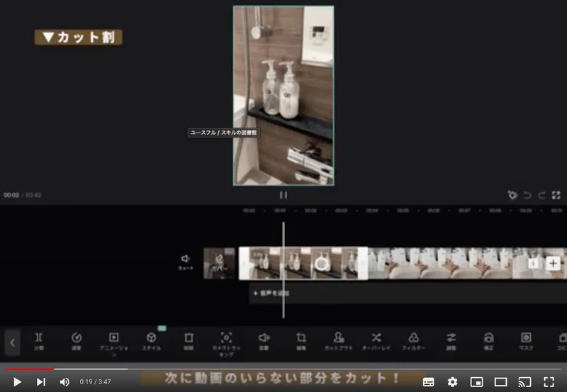Screen dimensions: 567x392
Task: Open the Edit crop tool
Action: [301, 341]
